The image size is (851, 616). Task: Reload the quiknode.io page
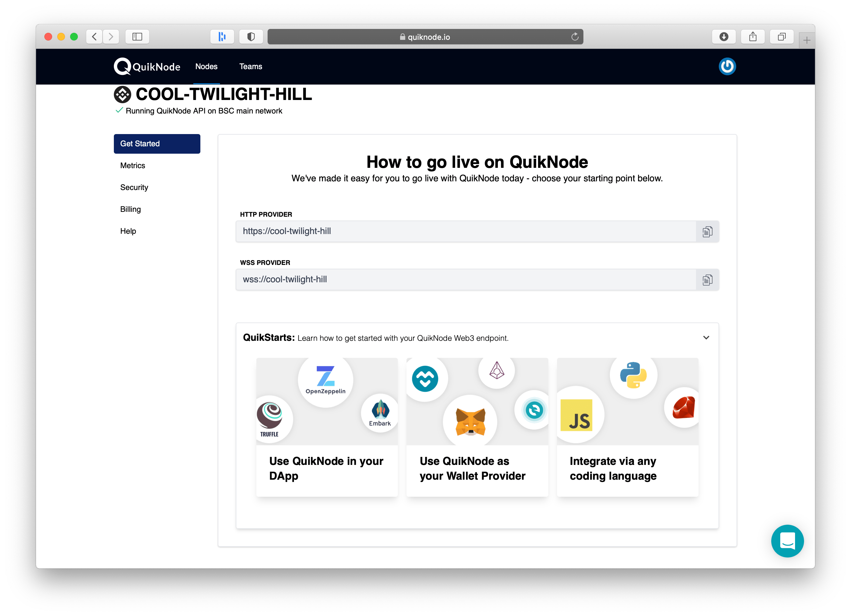point(574,37)
